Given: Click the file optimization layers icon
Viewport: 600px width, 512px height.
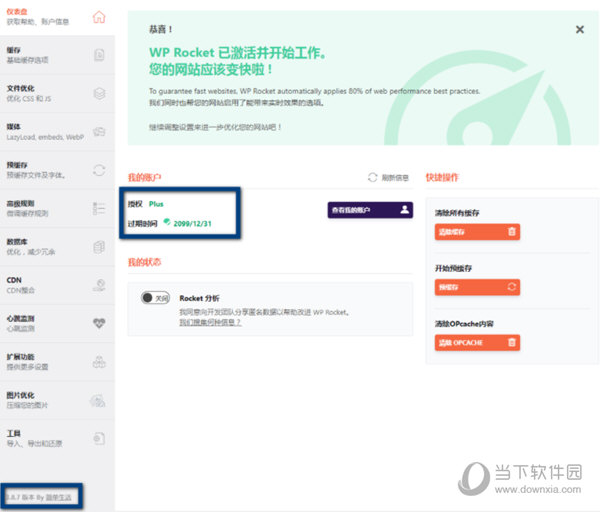Looking at the screenshot, I should tap(99, 93).
